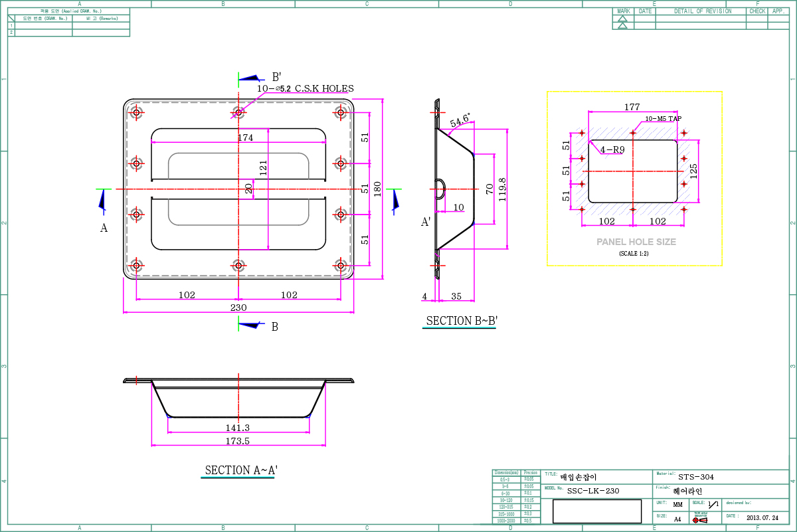
Task: Click the CHECK column header
Action: point(757,11)
